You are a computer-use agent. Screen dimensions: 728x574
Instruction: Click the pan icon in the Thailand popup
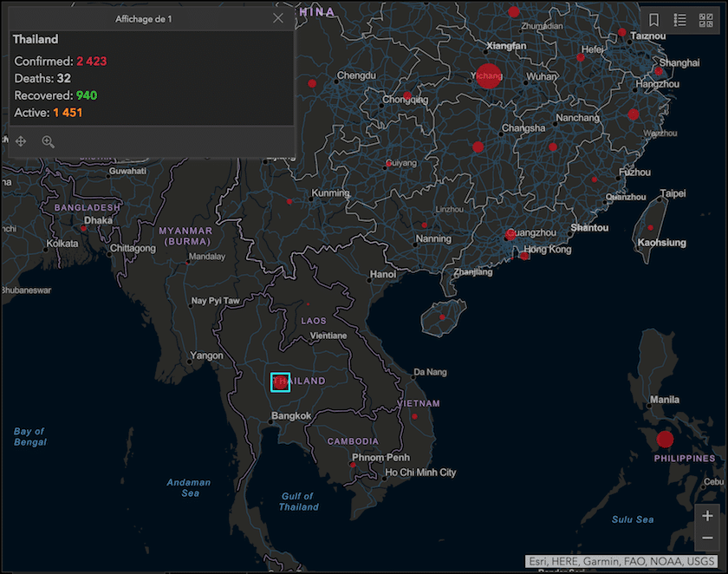point(21,141)
